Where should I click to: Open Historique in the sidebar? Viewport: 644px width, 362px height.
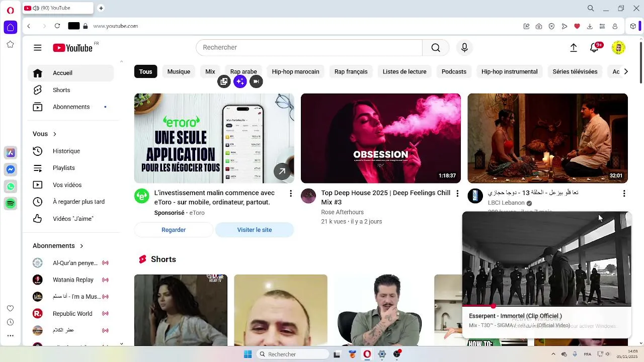pyautogui.click(x=70, y=151)
